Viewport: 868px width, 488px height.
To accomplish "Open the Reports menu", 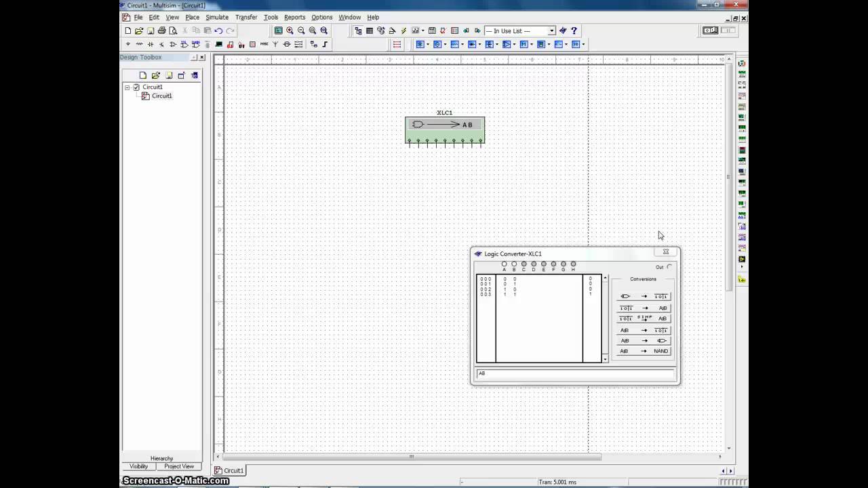I will 295,17.
